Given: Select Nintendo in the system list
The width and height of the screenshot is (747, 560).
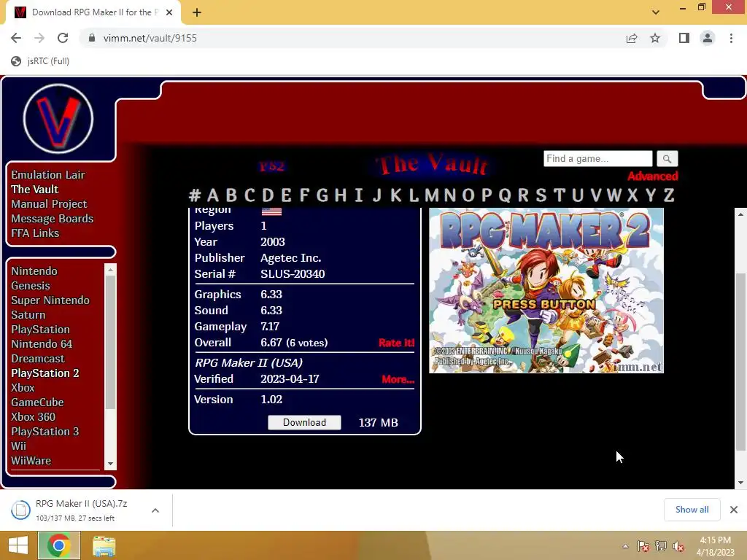Looking at the screenshot, I should click(34, 271).
